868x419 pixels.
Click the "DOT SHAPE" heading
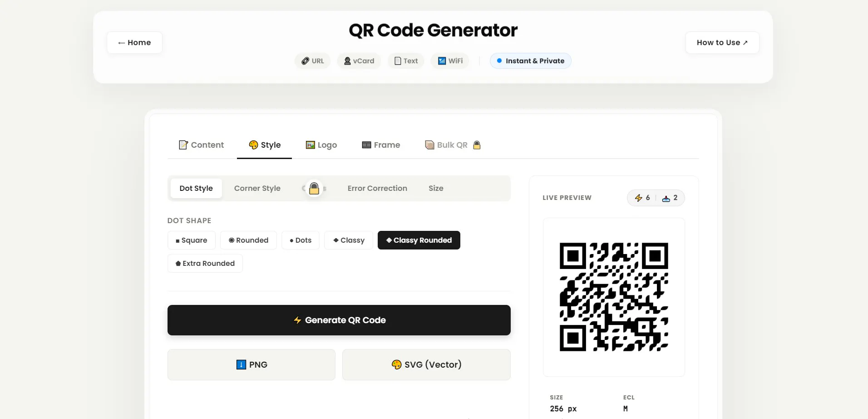point(189,221)
